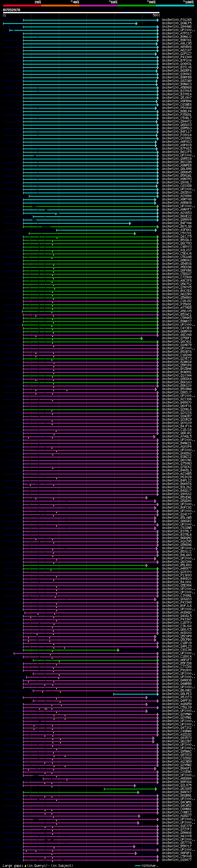Select label UniRef100_Q2PS27
The height and width of the screenshot is (868, 197).
pyautogui.click(x=177, y=54)
